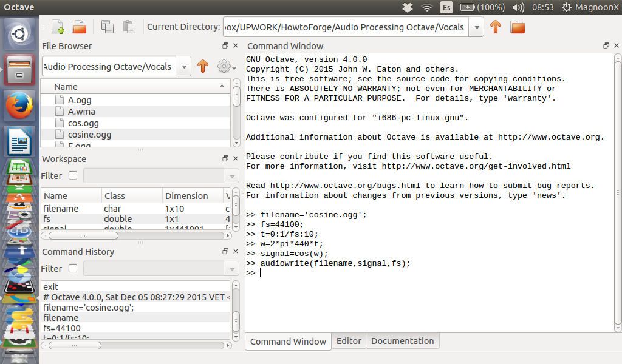The width and height of the screenshot is (622, 364).
Task: Expand the File Browser path dropdown
Action: click(x=184, y=67)
